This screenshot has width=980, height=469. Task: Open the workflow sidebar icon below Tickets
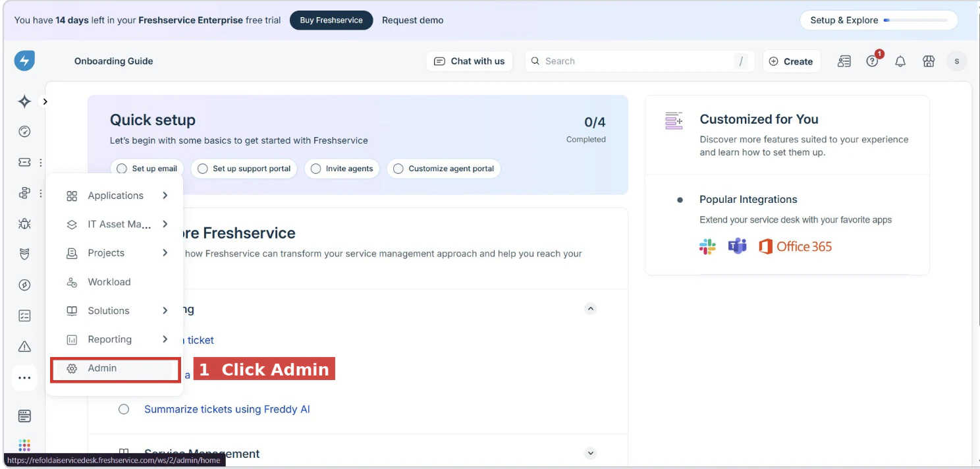(x=24, y=193)
